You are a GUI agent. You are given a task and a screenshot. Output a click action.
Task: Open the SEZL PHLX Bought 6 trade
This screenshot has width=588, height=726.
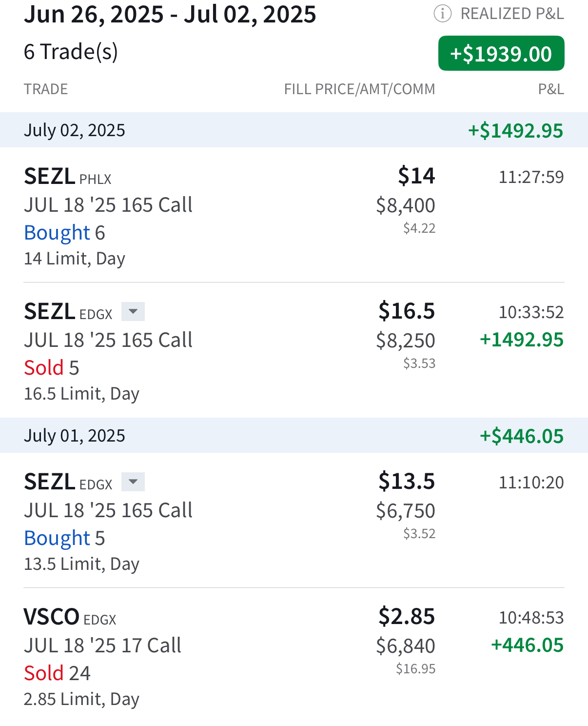(294, 215)
